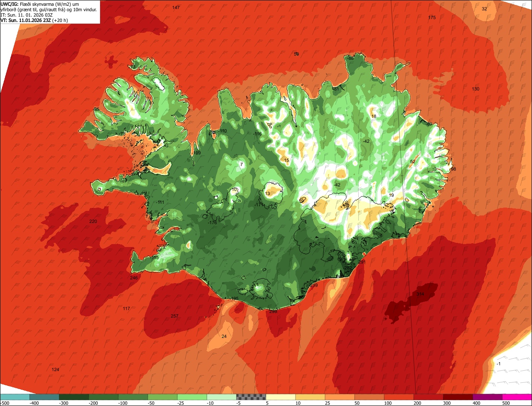Click the land value 10 on the map

click(x=235, y=189)
